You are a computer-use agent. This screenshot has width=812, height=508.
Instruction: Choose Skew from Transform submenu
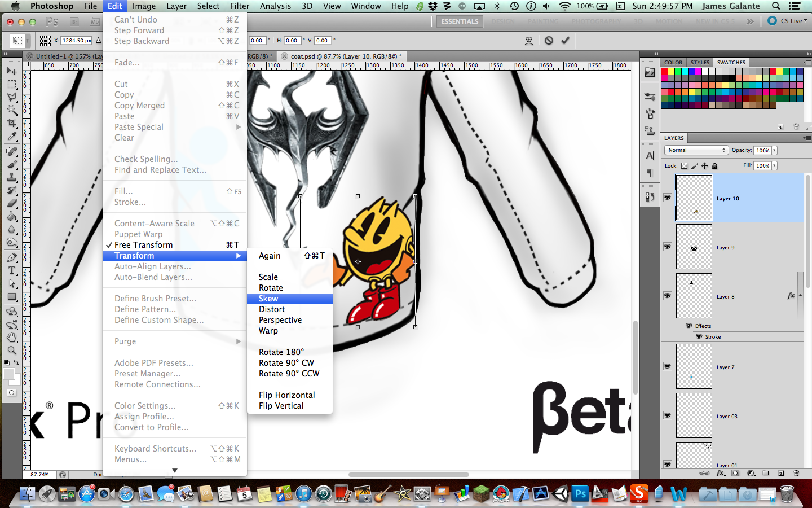290,299
